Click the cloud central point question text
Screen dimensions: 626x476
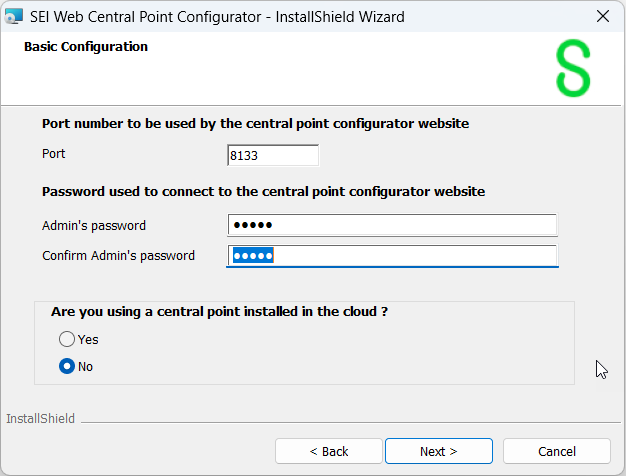pos(219,312)
